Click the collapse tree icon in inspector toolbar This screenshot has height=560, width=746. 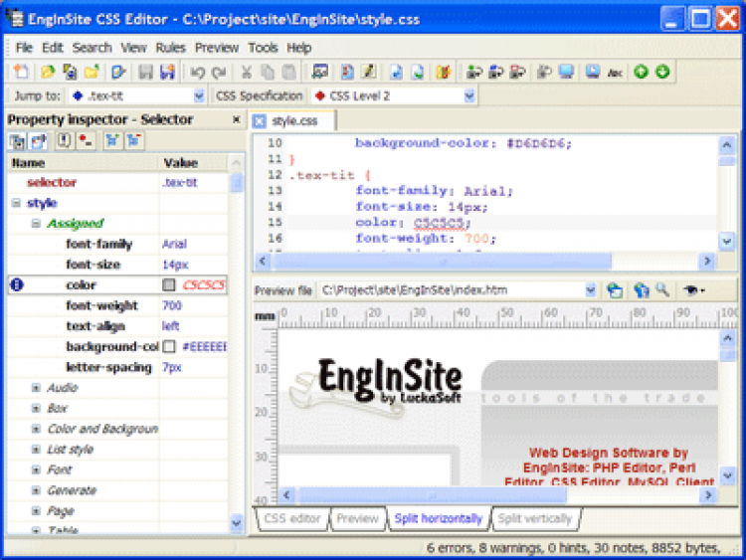(x=133, y=141)
